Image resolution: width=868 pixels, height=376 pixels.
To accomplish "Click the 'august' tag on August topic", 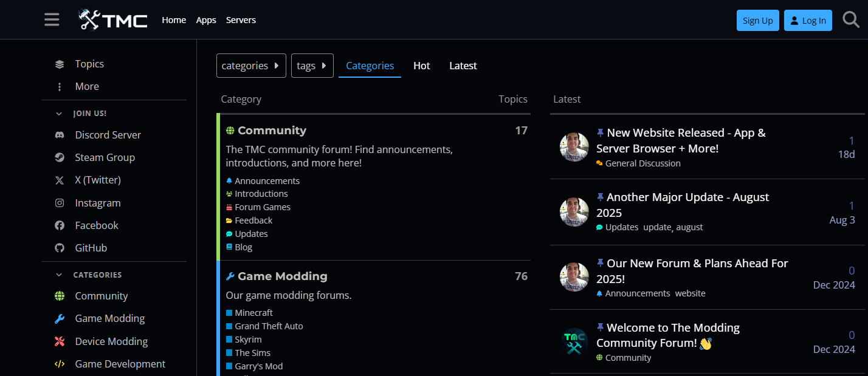I will pyautogui.click(x=689, y=227).
